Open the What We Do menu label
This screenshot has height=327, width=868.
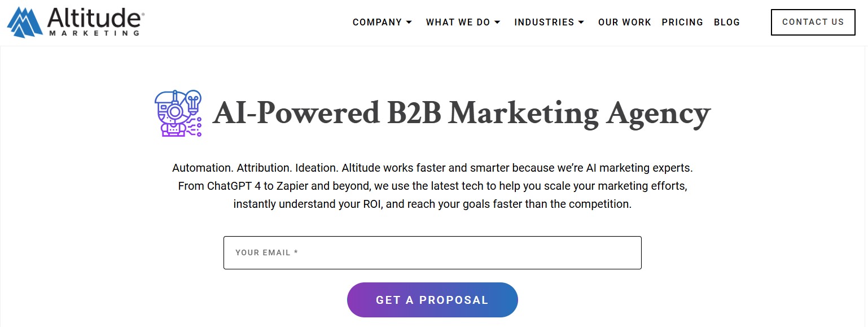pos(458,23)
